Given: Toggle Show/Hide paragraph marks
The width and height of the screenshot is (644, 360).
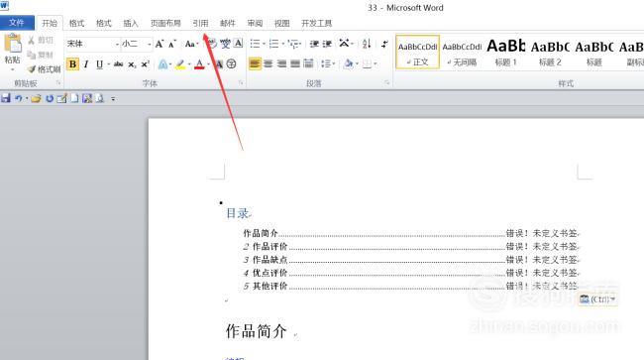Looking at the screenshot, I should tap(384, 44).
